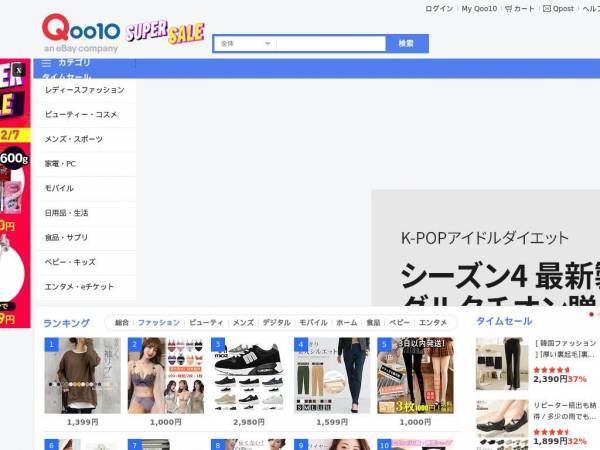Open the タイムセール heading link

tap(504, 321)
